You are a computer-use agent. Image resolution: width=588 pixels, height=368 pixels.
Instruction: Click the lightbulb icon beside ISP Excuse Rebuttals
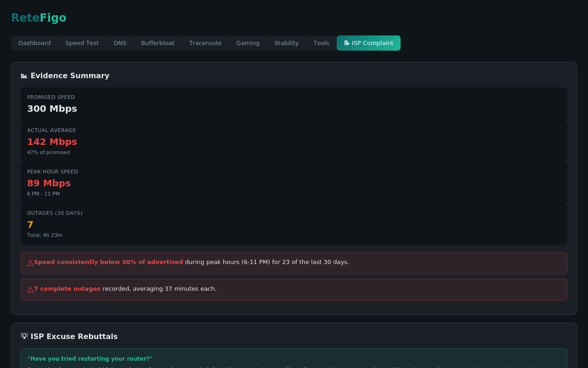point(24,336)
